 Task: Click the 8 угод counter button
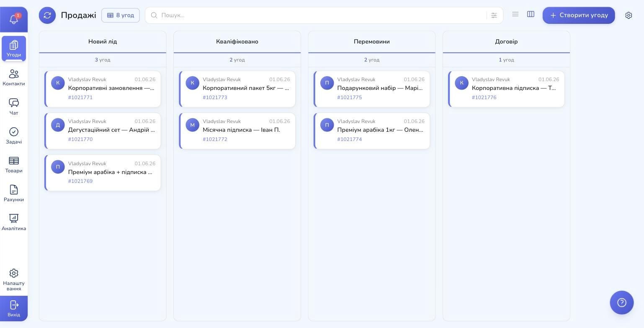(121, 15)
